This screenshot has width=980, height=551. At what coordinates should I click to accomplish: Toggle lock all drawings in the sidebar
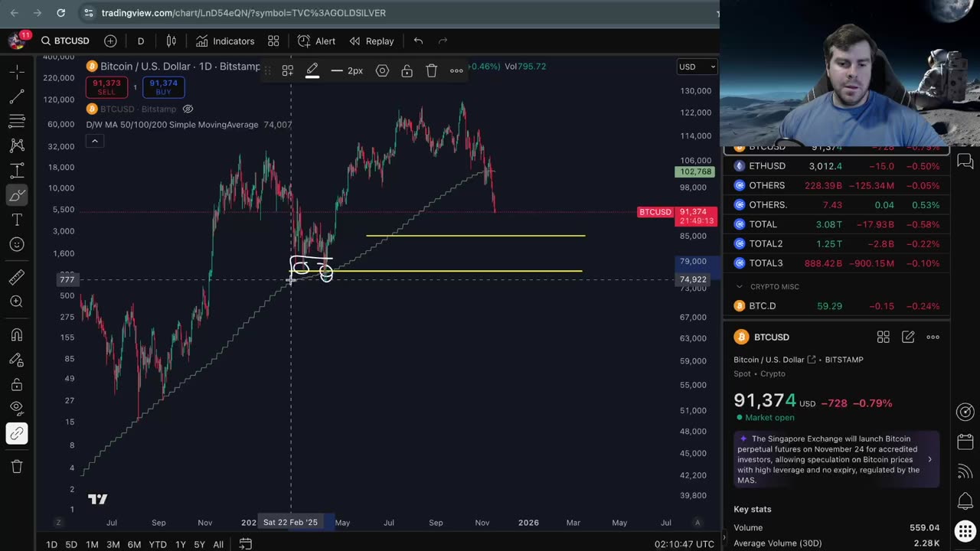[x=16, y=384]
